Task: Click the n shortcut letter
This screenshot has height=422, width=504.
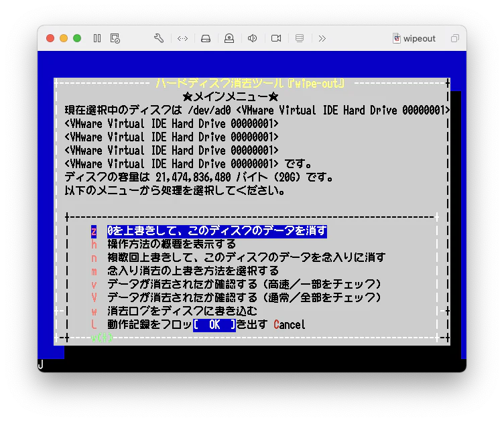Action: click(94, 258)
